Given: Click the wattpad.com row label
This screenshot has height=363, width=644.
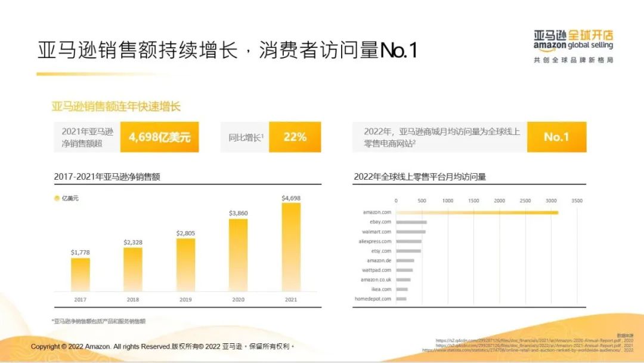Looking at the screenshot, I should pyautogui.click(x=377, y=270).
